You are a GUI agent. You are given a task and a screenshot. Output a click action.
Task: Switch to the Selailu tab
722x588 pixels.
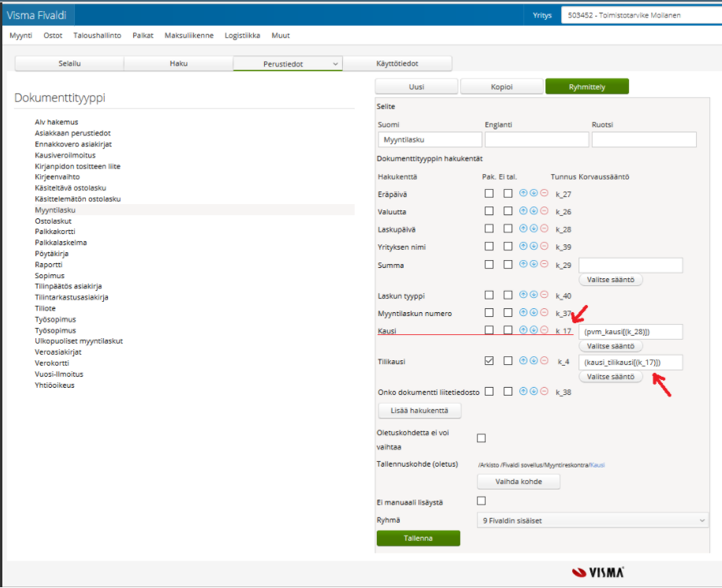tap(69, 64)
